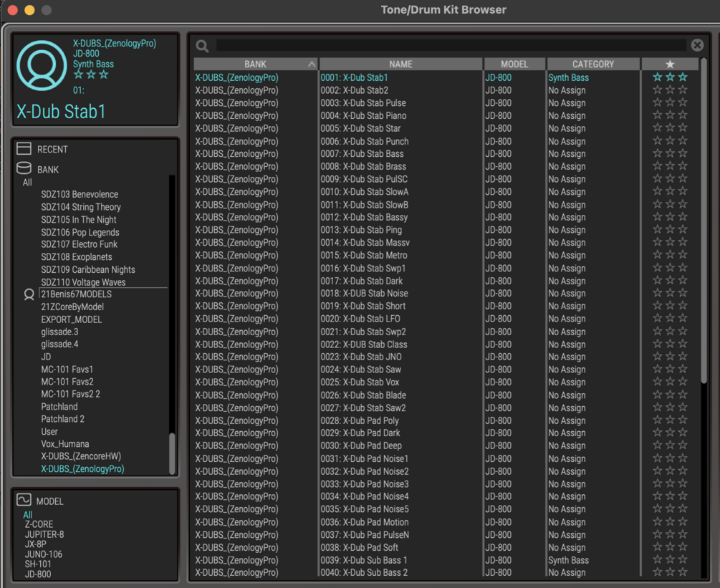Image resolution: width=720 pixels, height=588 pixels.
Task: Select the MC-101 Favs1 bank
Action: (x=67, y=369)
